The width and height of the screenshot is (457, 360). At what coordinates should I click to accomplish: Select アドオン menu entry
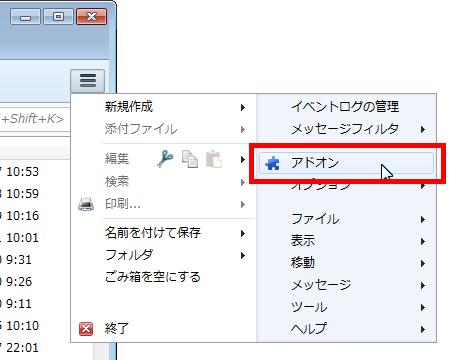[346, 163]
